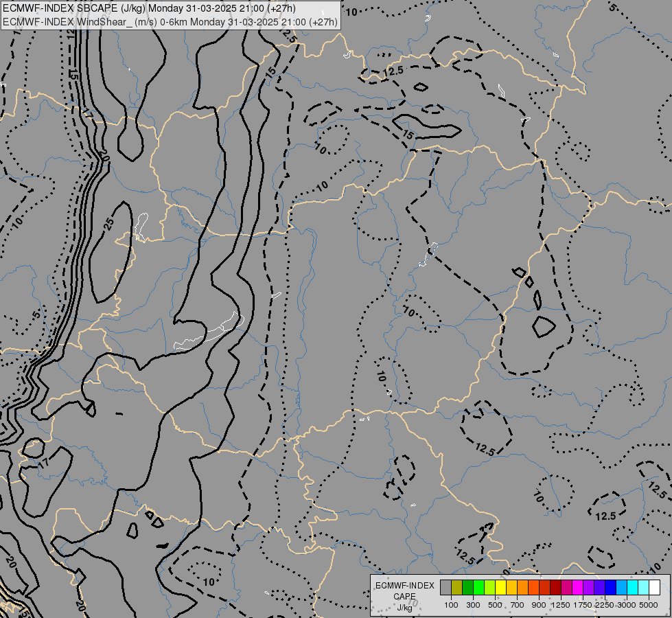Click the pure dark blue legend swatch
The image size is (672, 618).
(x=610, y=587)
